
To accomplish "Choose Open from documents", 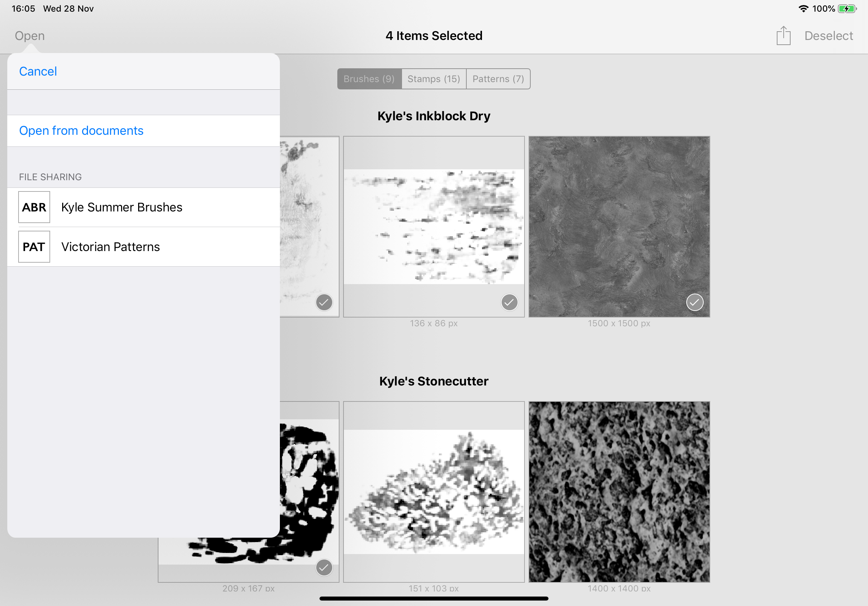I will pyautogui.click(x=81, y=131).
